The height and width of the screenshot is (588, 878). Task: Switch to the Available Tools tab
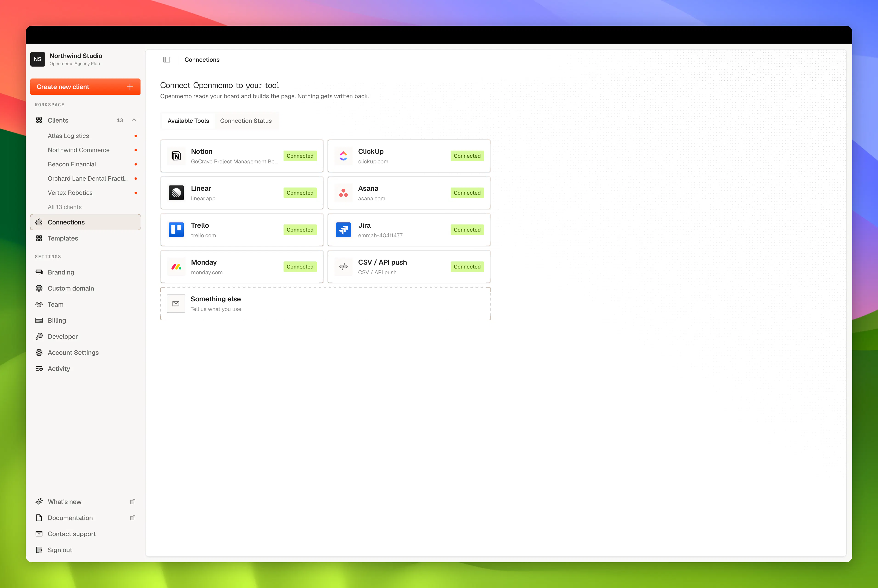(188, 121)
